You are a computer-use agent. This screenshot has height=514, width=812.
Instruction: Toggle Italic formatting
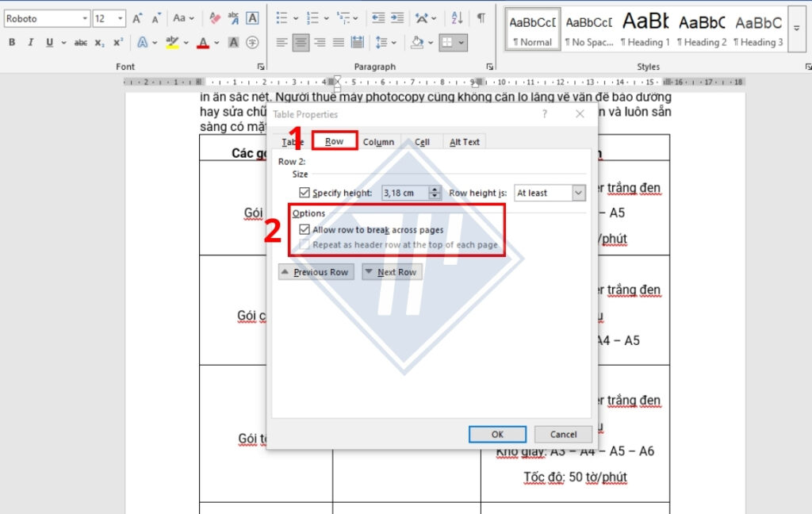pyautogui.click(x=31, y=43)
